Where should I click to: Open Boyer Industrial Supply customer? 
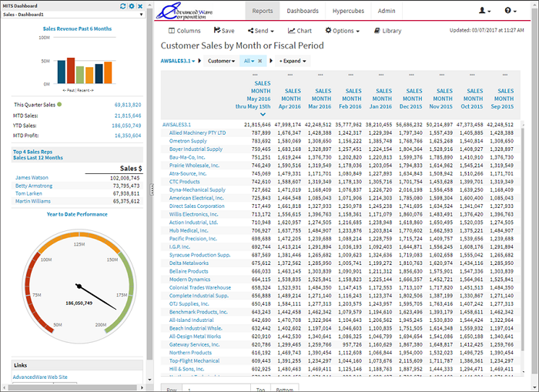click(x=196, y=149)
